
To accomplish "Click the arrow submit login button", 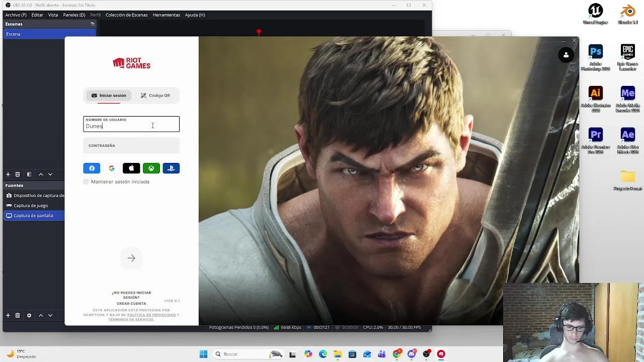I will [x=131, y=258].
